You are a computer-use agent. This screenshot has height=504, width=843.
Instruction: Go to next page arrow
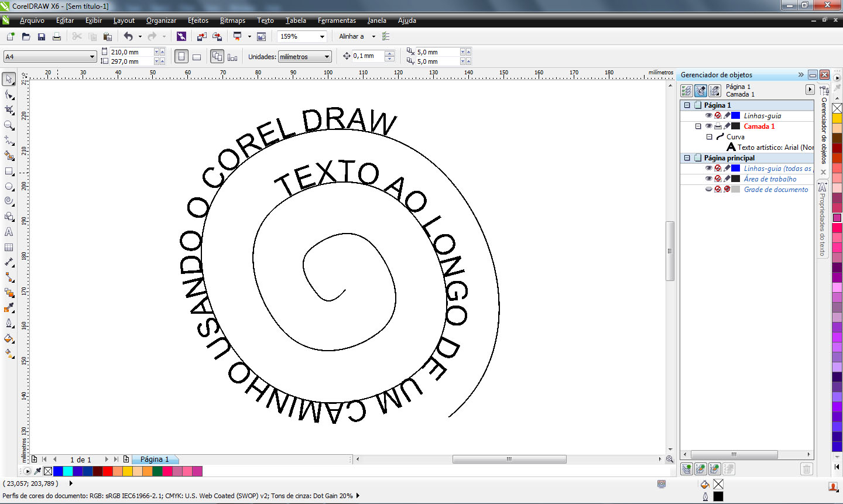coord(107,460)
